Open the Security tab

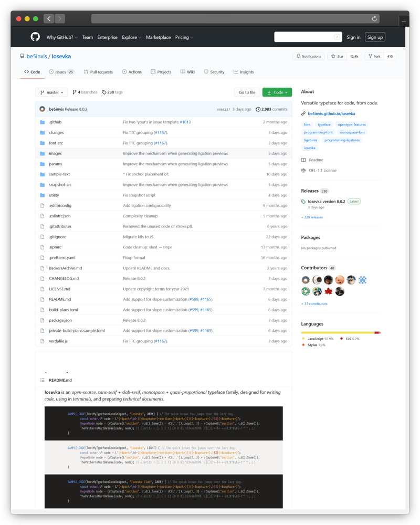click(x=214, y=72)
